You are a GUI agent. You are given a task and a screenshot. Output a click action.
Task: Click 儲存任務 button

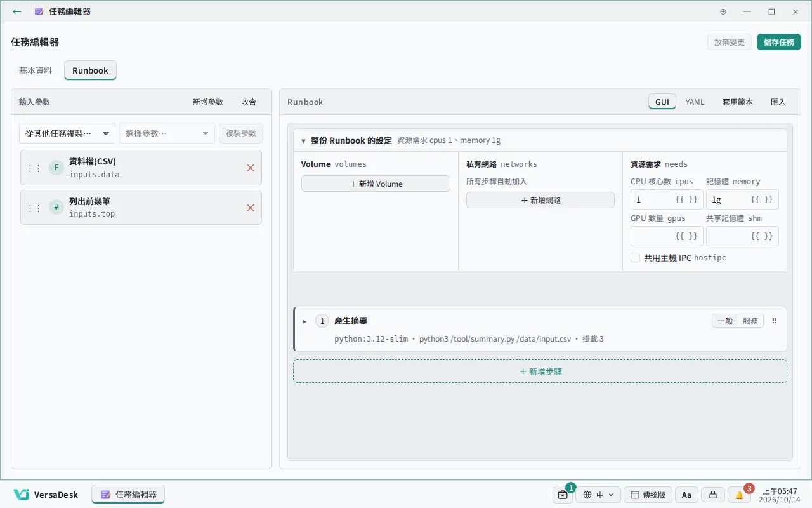point(779,42)
